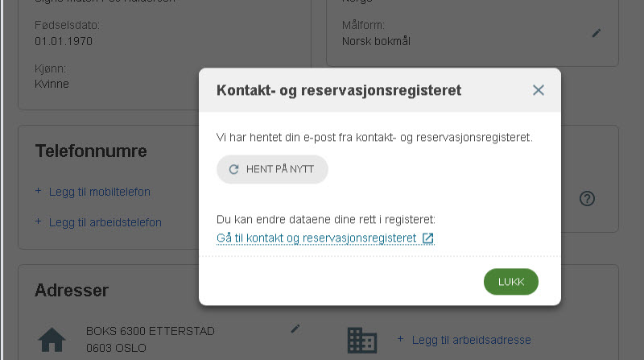
Task: Click the Målform label
Action: (363, 25)
